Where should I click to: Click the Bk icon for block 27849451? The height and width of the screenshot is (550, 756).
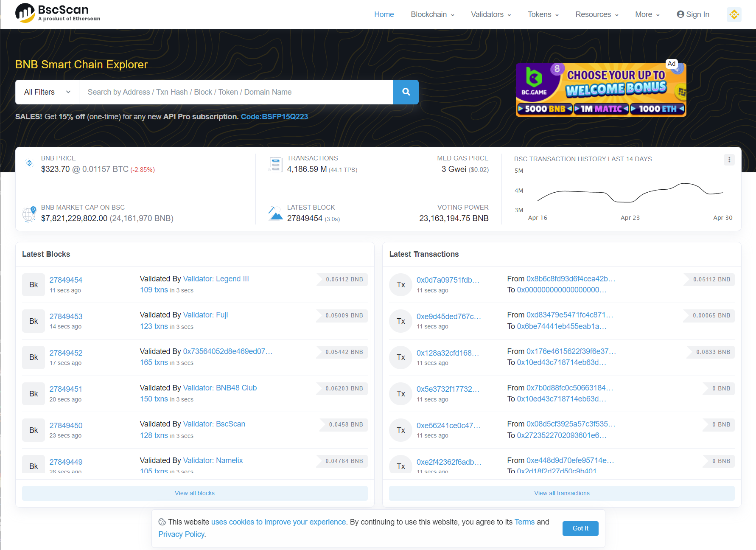(34, 394)
